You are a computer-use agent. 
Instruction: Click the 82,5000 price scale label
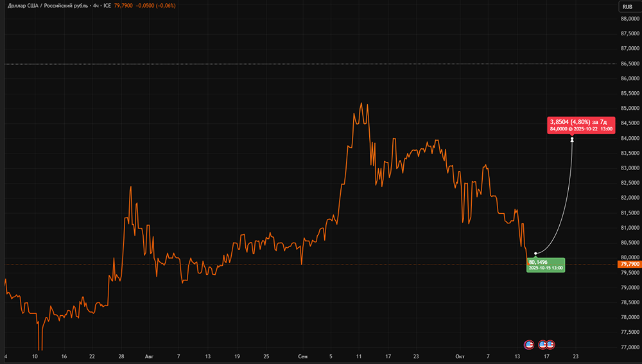tap(630, 182)
